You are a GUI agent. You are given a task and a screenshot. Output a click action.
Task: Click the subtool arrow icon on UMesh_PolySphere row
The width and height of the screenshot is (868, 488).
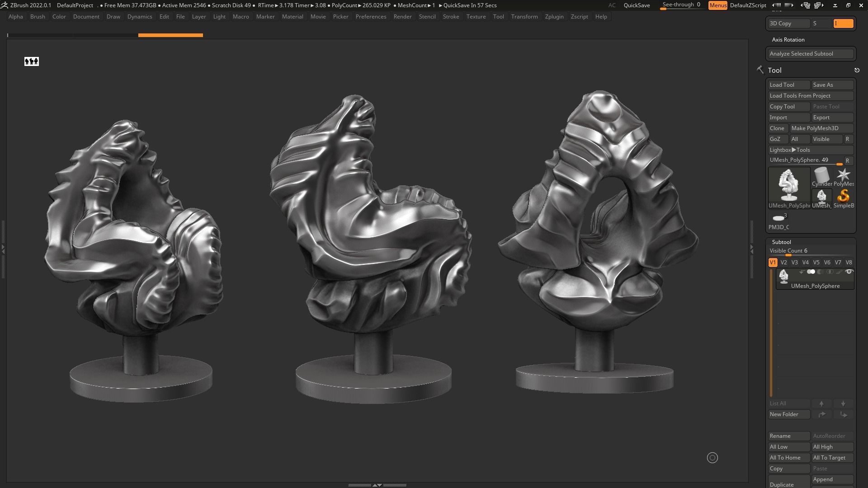pos(802,272)
